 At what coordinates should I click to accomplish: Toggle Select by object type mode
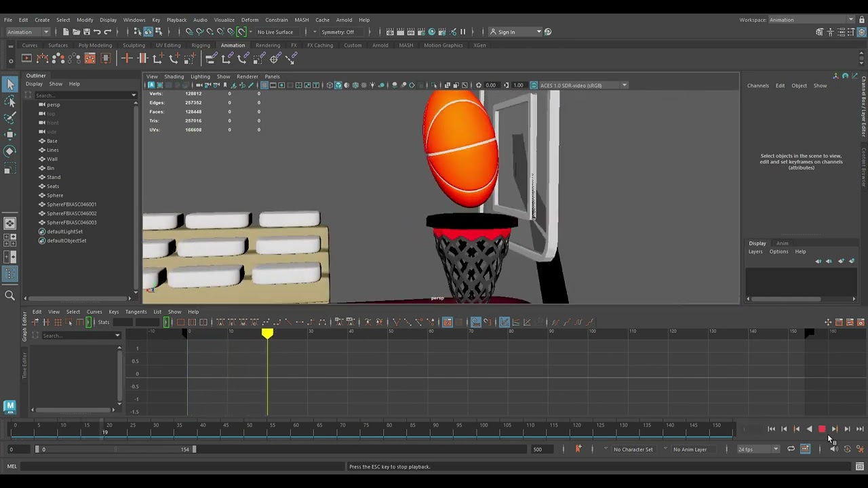[x=148, y=32]
